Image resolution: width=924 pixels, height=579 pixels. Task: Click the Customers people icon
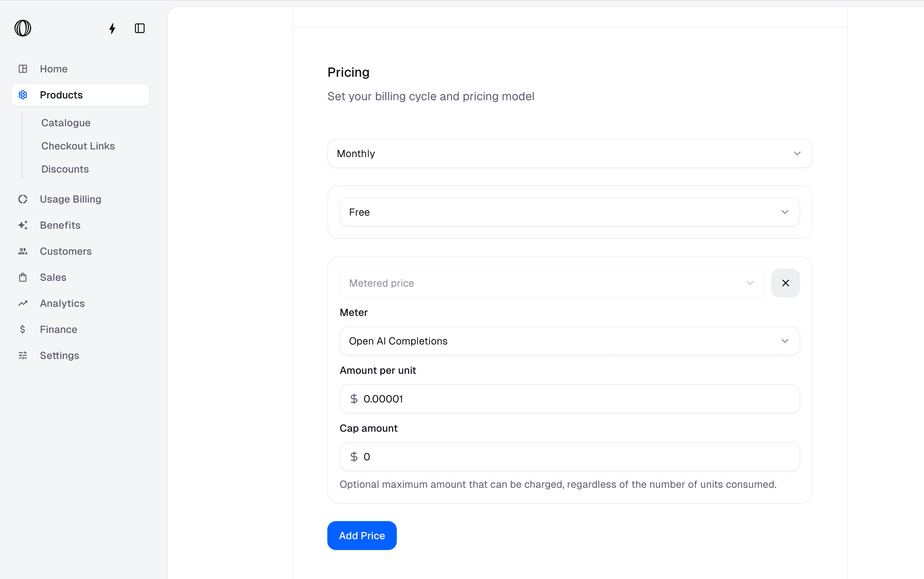pyautogui.click(x=23, y=251)
